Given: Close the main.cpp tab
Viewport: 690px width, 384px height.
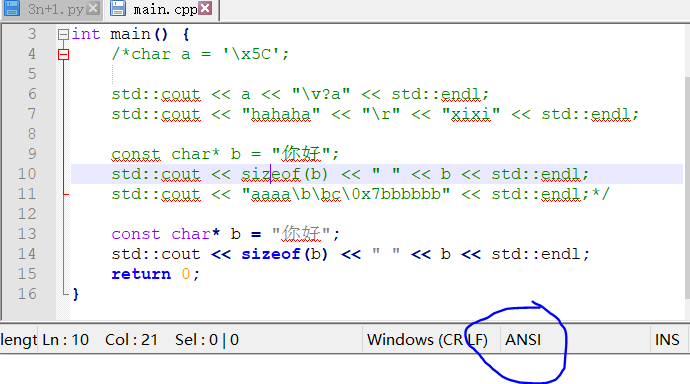Looking at the screenshot, I should (205, 8).
